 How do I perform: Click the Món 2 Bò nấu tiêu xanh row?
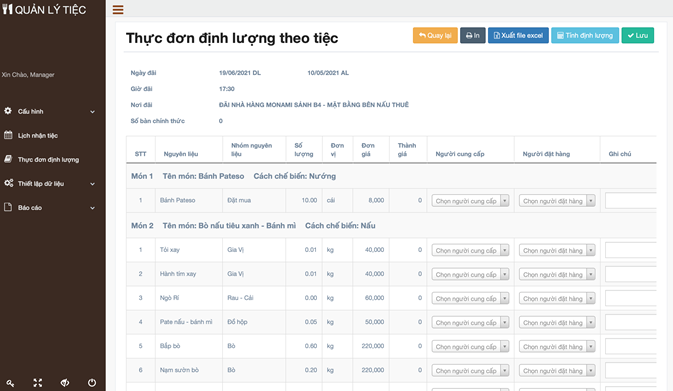click(x=391, y=225)
